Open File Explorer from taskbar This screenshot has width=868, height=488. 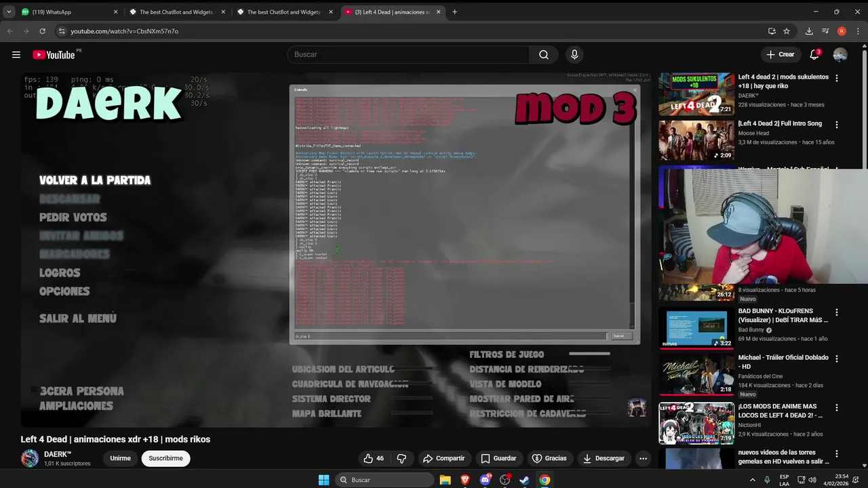445,480
